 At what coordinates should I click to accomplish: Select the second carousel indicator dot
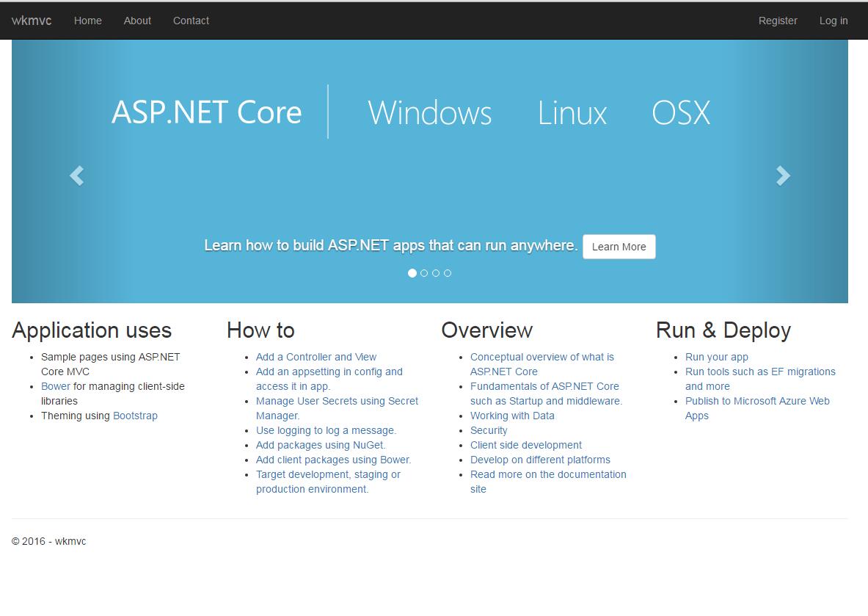click(424, 273)
